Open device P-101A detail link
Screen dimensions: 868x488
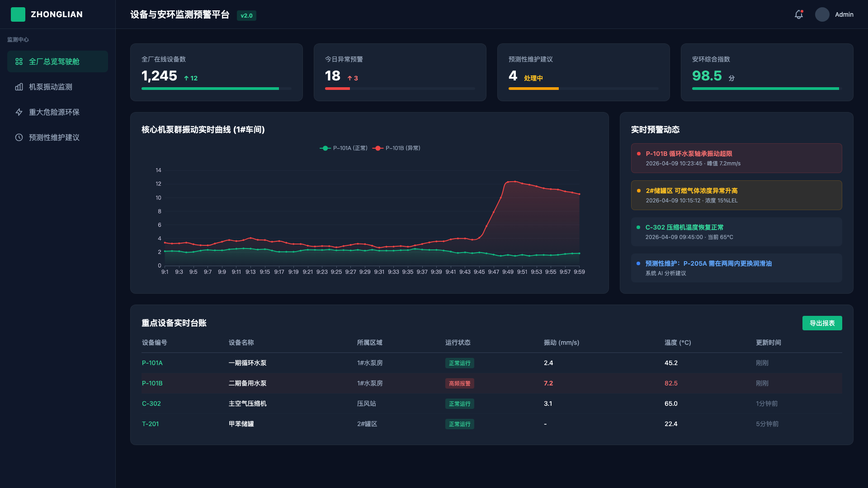click(152, 363)
